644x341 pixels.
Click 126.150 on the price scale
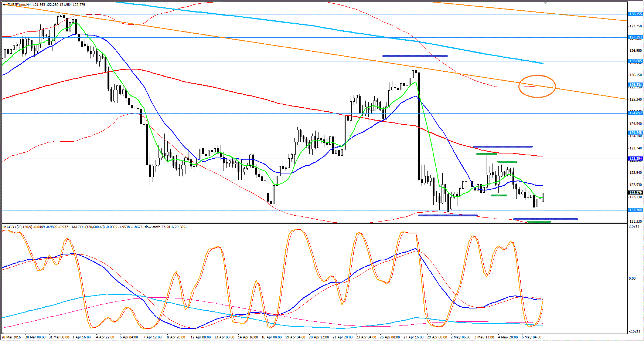pyautogui.click(x=636, y=75)
